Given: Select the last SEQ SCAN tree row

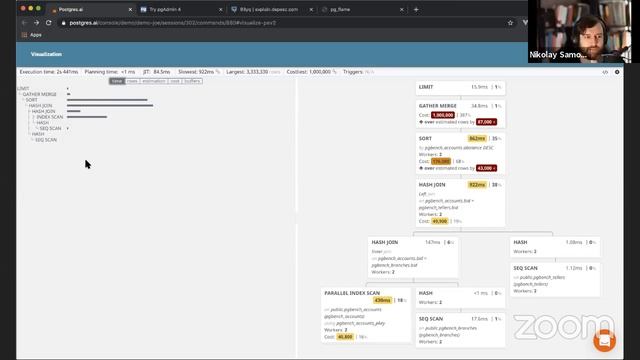Looking at the screenshot, I should click(x=46, y=140).
